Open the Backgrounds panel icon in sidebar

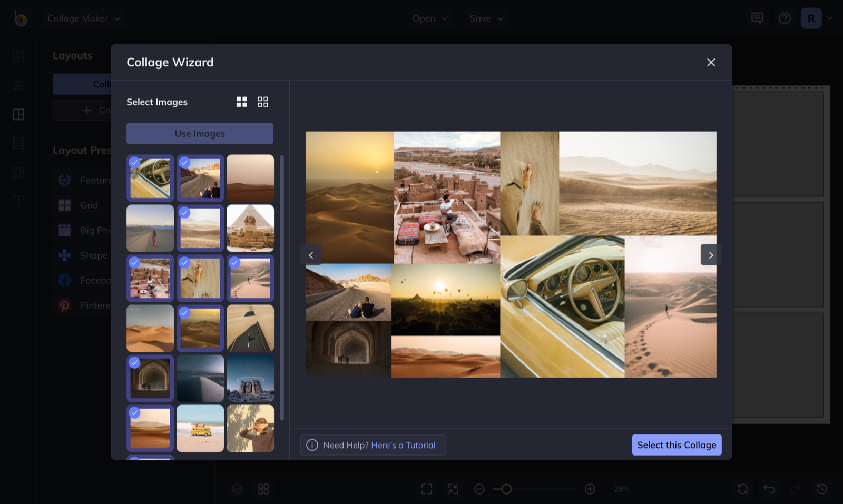click(18, 143)
